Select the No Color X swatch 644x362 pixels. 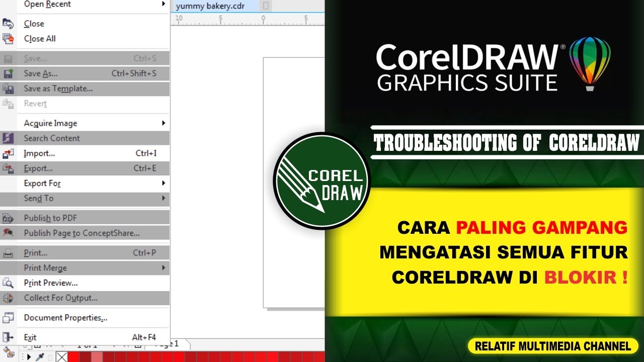[x=61, y=357]
